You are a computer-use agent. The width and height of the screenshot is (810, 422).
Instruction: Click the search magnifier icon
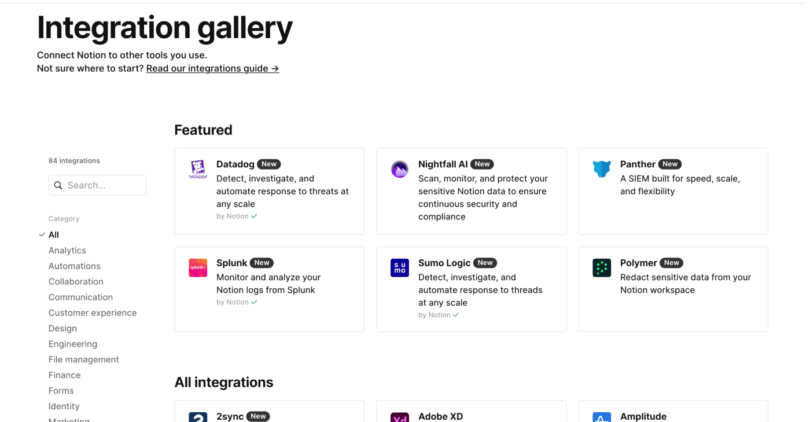[58, 185]
